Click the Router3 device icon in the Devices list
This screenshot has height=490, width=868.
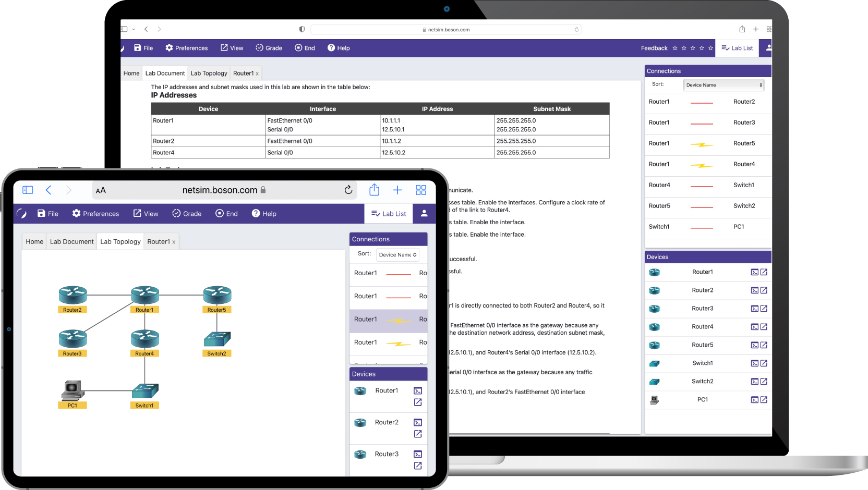654,308
